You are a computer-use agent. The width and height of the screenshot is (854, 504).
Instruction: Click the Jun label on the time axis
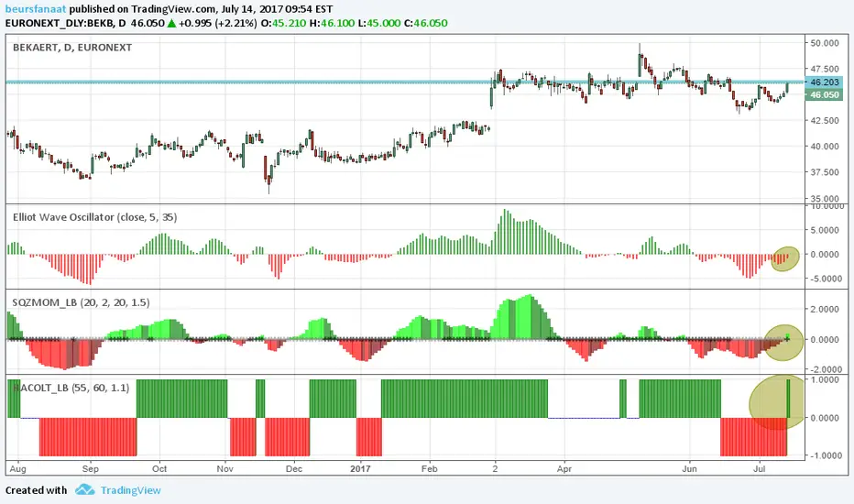689,468
